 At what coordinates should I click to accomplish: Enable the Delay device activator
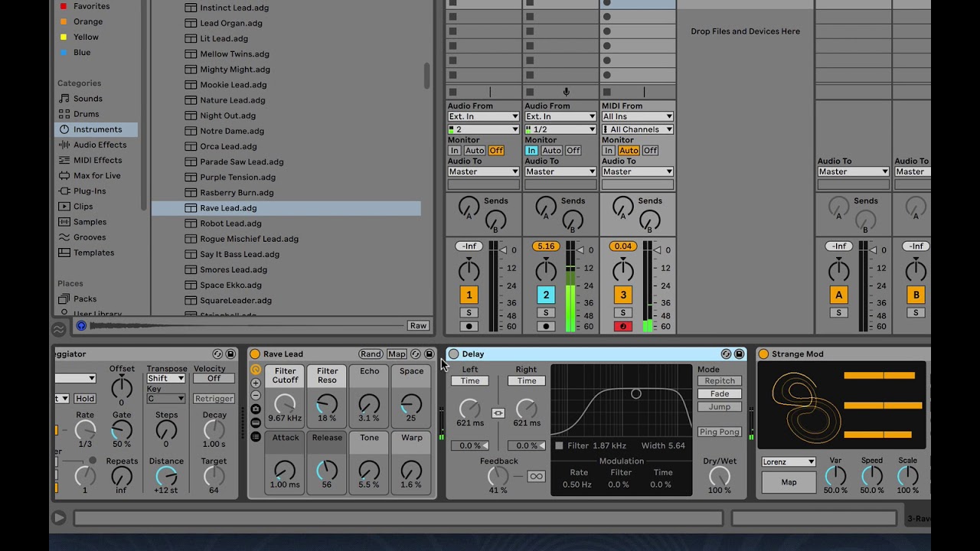coord(453,354)
